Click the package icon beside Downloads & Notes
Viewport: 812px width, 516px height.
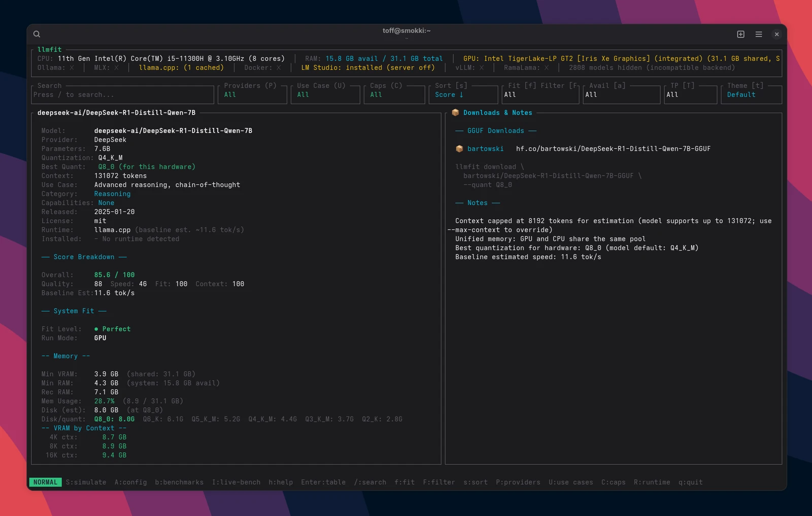tap(455, 113)
